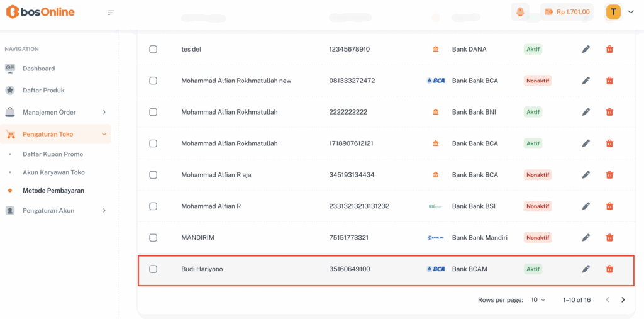Open the Daftar Kupon Promo link
644x319 pixels.
click(x=53, y=154)
